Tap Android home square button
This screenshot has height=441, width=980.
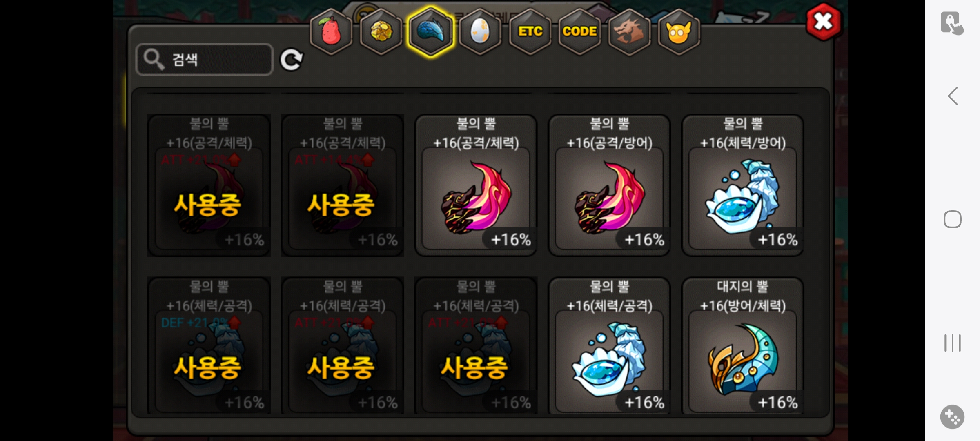(953, 219)
